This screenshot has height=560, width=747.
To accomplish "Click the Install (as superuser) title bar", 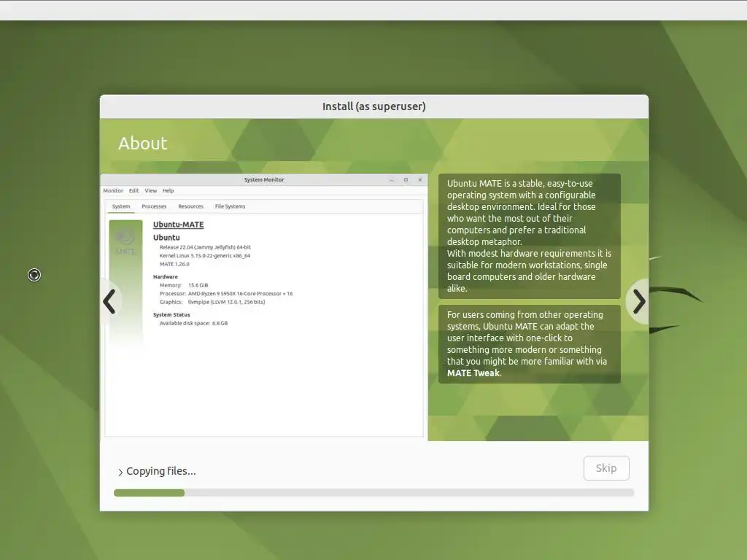I will point(374,106).
